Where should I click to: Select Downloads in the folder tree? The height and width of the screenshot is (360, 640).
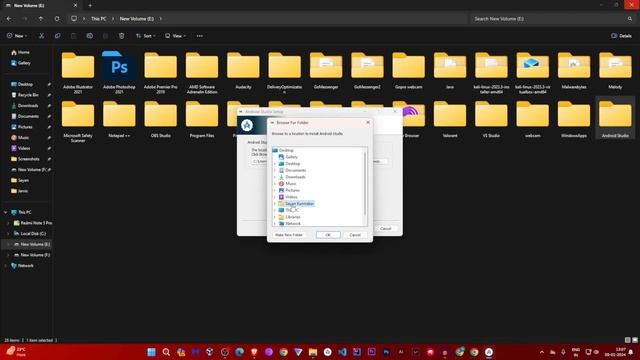295,177
